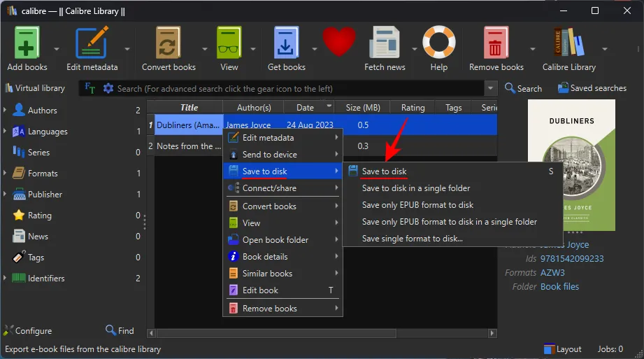Select Save only EPUB format to disk
This screenshot has height=359, width=644.
pyautogui.click(x=452, y=205)
